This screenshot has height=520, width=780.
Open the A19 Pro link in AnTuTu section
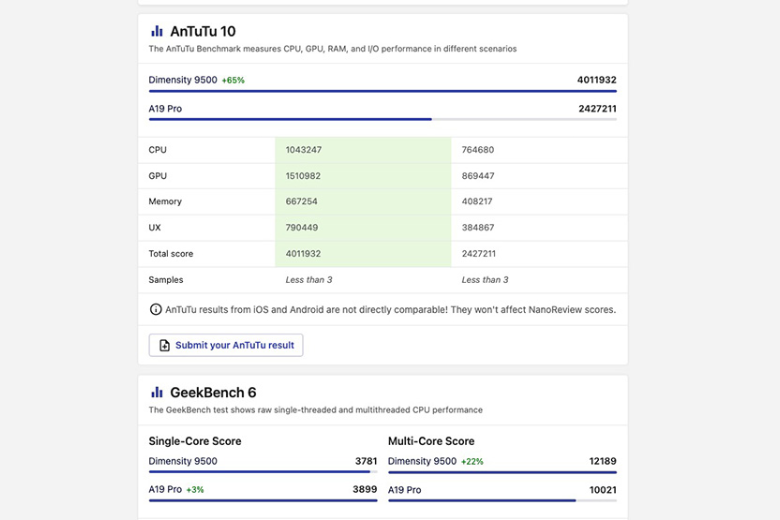point(165,108)
